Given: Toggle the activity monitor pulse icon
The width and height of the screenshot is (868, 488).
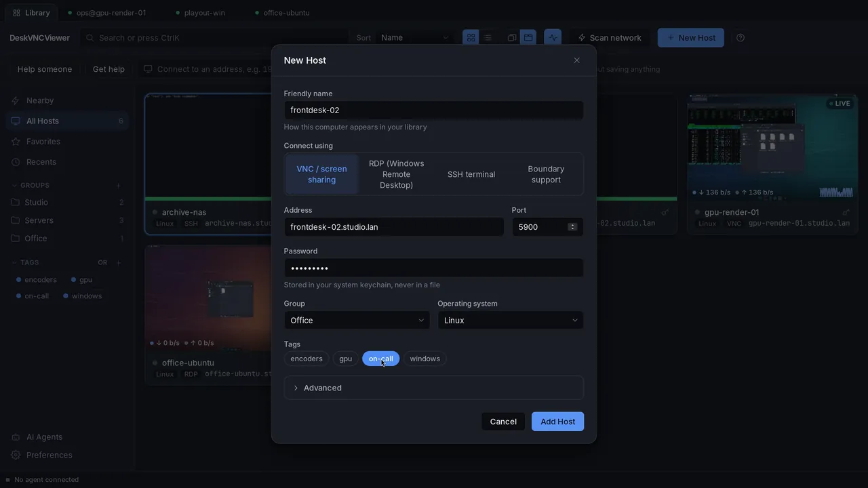Looking at the screenshot, I should coord(553,38).
